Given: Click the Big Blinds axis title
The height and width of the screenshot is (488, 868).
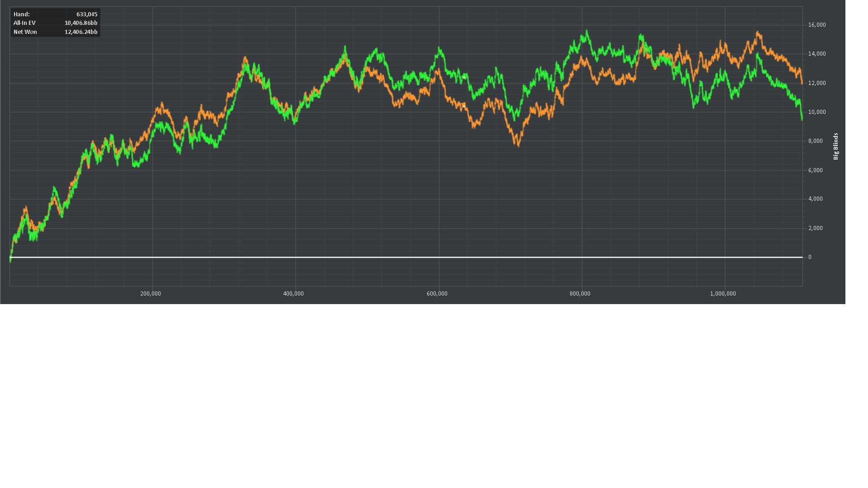Looking at the screenshot, I should (836, 146).
